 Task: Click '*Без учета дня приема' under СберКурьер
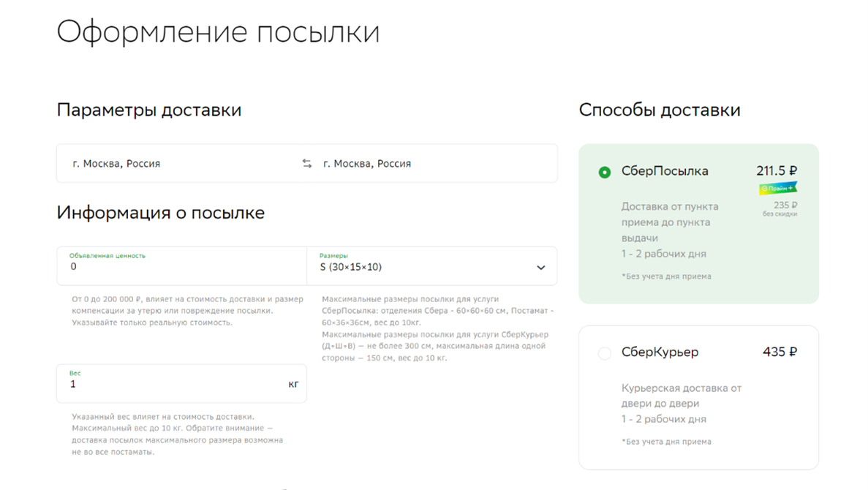click(666, 441)
